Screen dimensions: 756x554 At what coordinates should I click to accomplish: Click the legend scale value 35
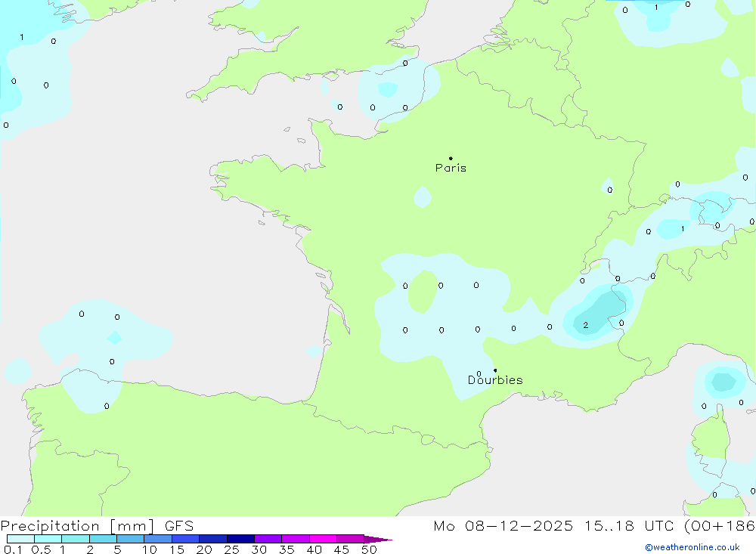point(287,549)
